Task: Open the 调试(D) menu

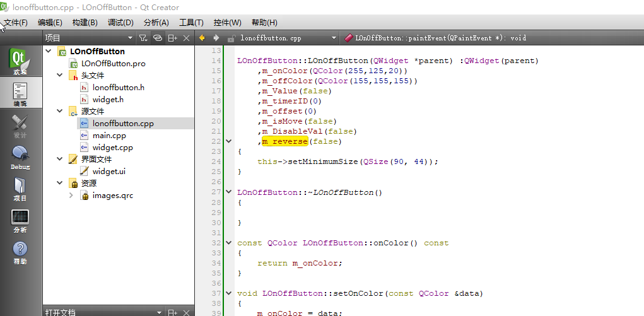Action: click(120, 23)
